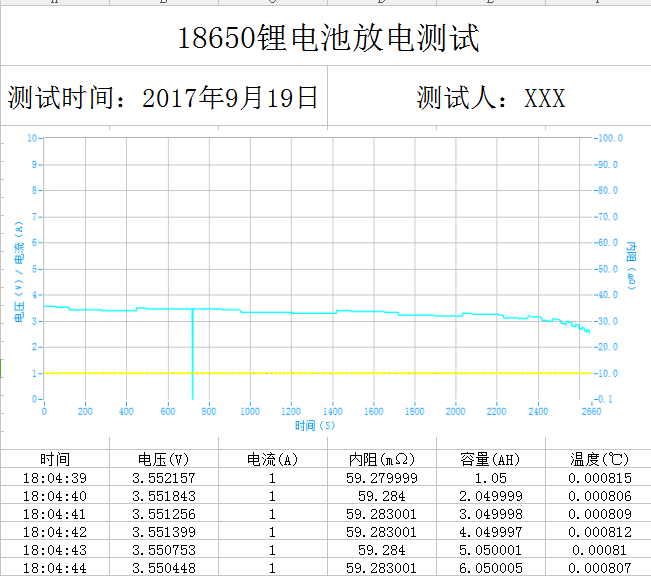
Task: Select the 温度(℃) header cell
Action: point(598,459)
